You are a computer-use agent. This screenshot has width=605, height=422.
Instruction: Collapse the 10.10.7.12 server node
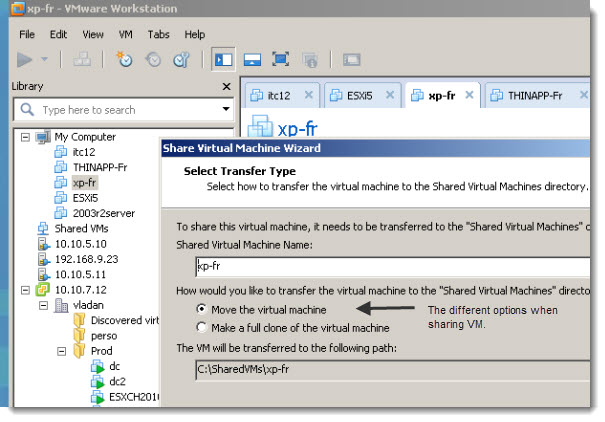(x=25, y=290)
